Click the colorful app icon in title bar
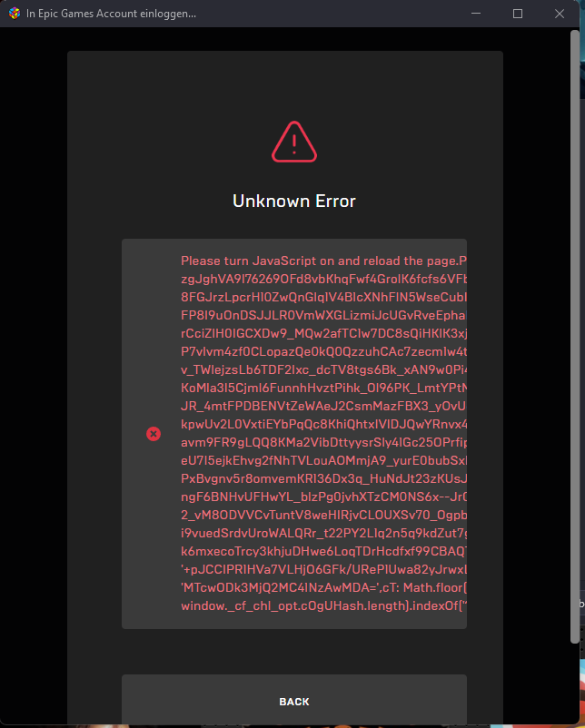 (15, 14)
